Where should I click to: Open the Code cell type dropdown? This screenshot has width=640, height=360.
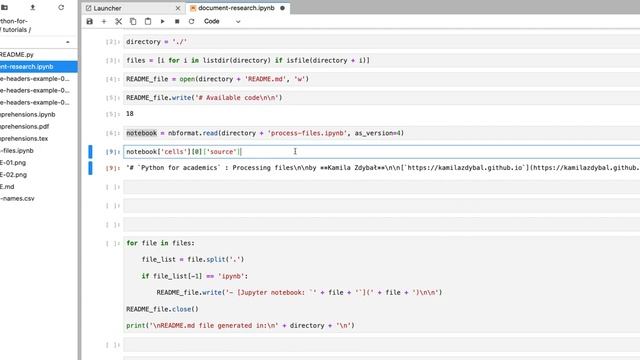point(222,21)
